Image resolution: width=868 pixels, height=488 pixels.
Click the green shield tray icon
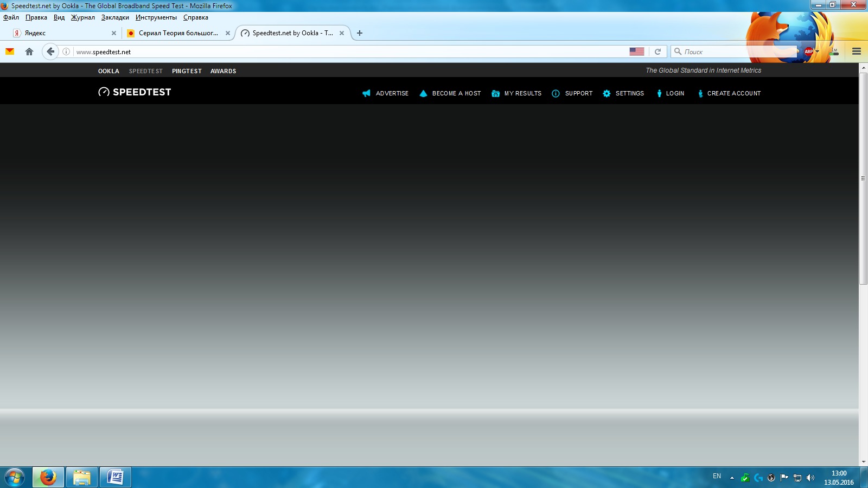[745, 478]
